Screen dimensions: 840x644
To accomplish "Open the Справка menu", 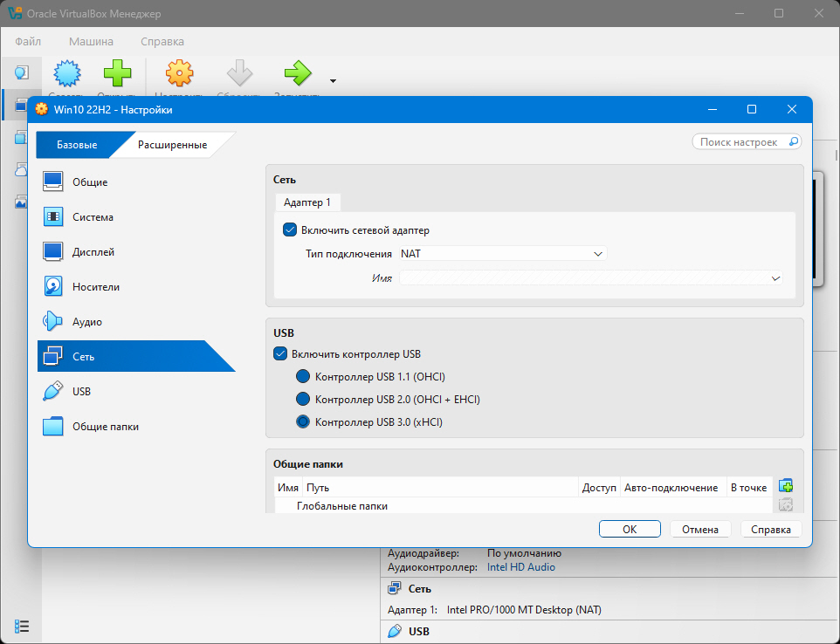I will (x=162, y=41).
